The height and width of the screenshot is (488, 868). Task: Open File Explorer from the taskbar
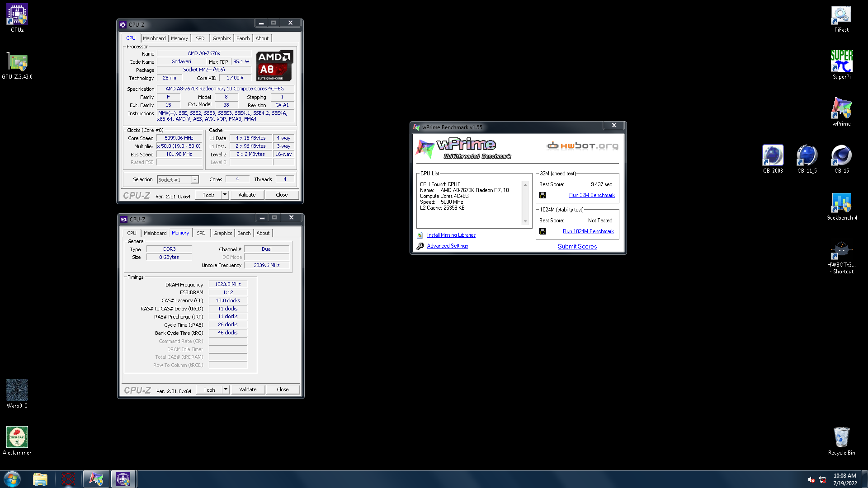pos(40,479)
